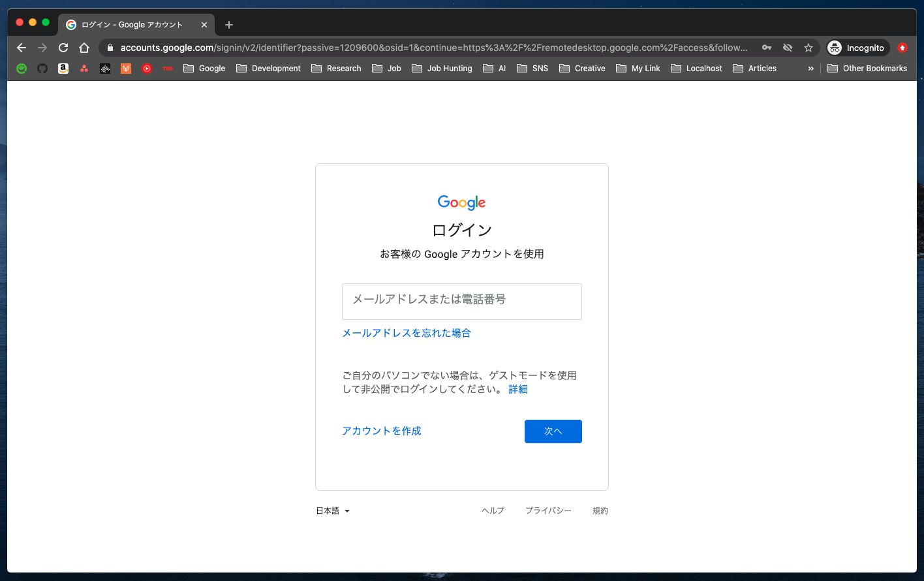Open the Job bookmarks folder

coord(386,68)
